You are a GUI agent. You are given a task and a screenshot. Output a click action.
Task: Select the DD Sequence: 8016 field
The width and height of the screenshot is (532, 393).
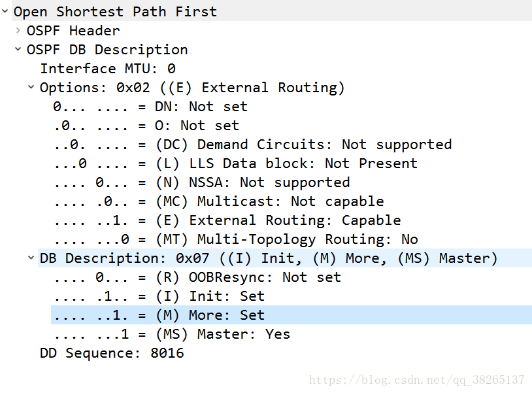point(112,353)
